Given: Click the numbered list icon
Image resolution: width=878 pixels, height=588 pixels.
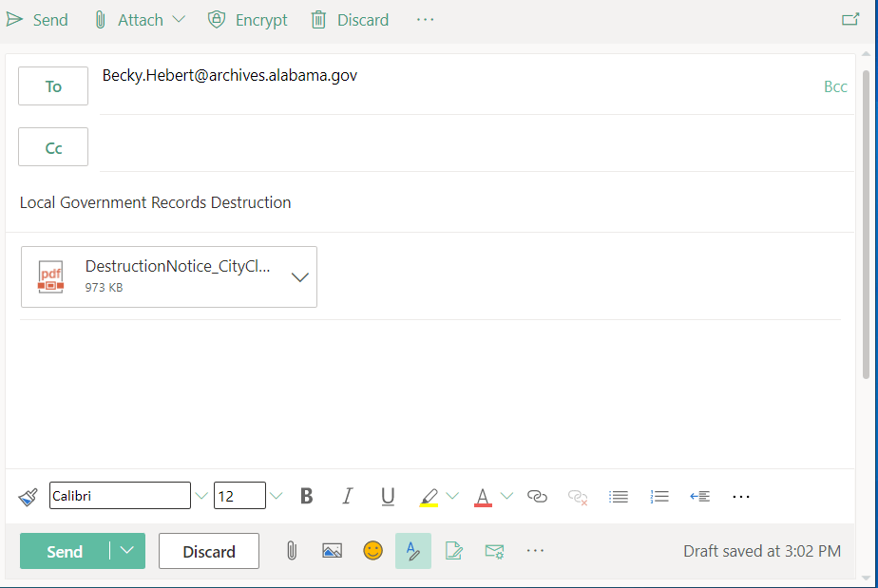Looking at the screenshot, I should click(x=659, y=496).
